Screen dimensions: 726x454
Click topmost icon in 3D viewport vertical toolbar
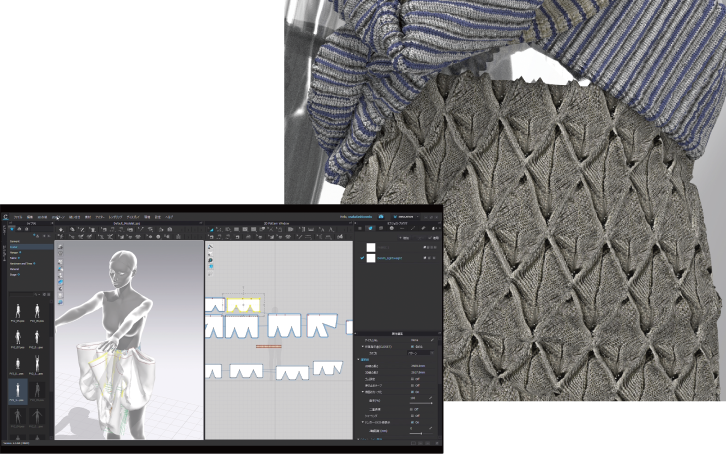pyautogui.click(x=60, y=247)
